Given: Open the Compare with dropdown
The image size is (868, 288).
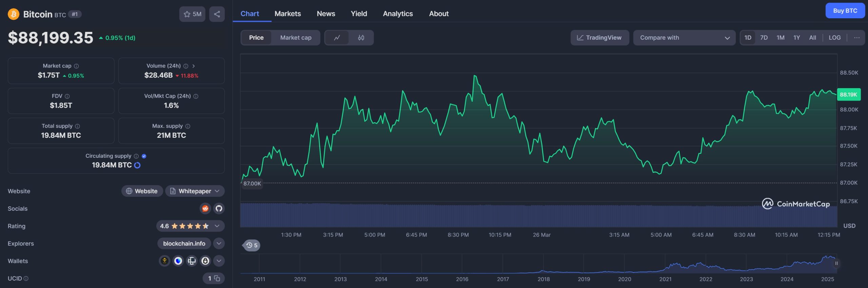Looking at the screenshot, I should pyautogui.click(x=684, y=38).
